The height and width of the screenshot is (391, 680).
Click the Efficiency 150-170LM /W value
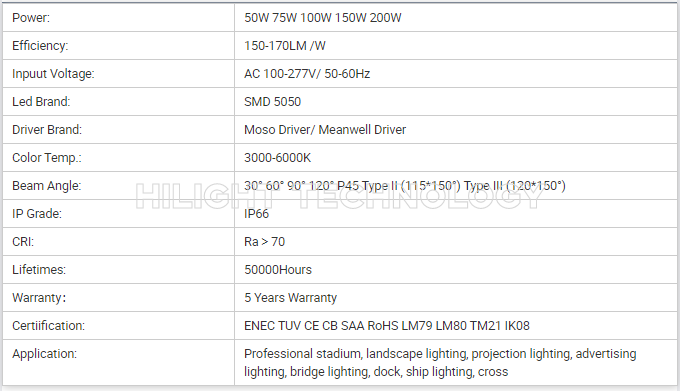pyautogui.click(x=285, y=46)
